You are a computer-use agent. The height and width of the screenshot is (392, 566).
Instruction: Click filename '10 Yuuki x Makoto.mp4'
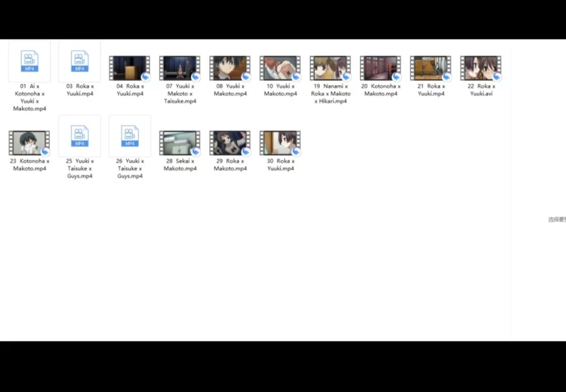point(280,90)
